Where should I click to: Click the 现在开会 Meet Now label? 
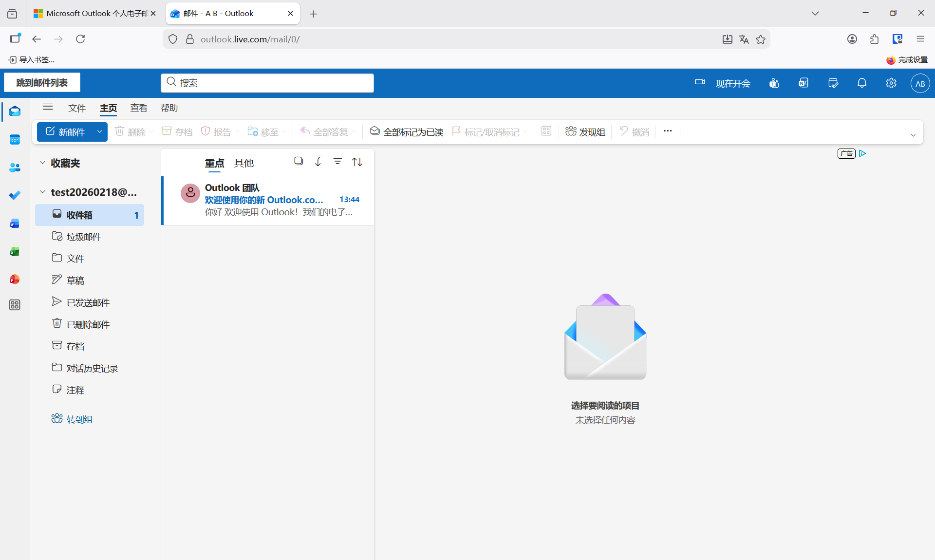click(733, 83)
